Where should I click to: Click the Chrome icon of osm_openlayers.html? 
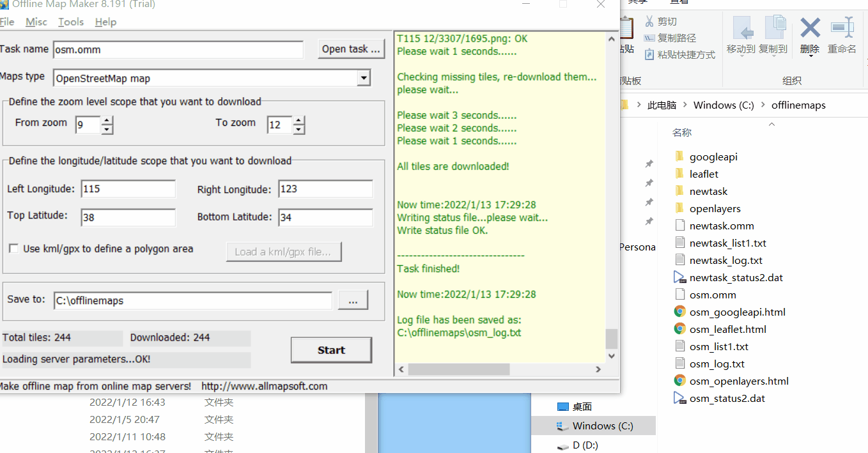click(680, 381)
